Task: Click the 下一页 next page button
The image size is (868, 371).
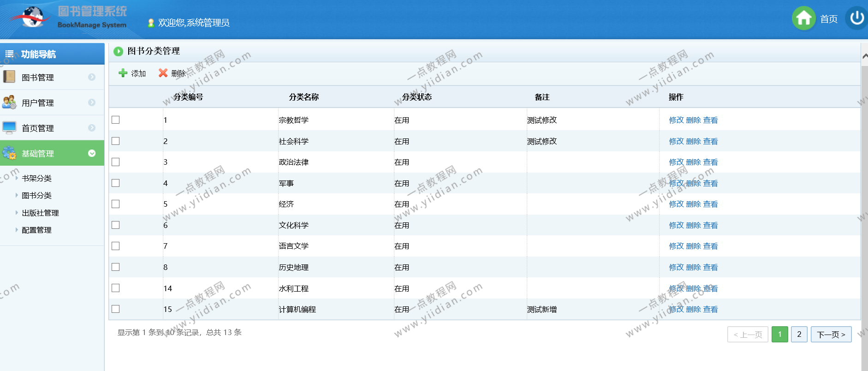Action: click(x=831, y=335)
